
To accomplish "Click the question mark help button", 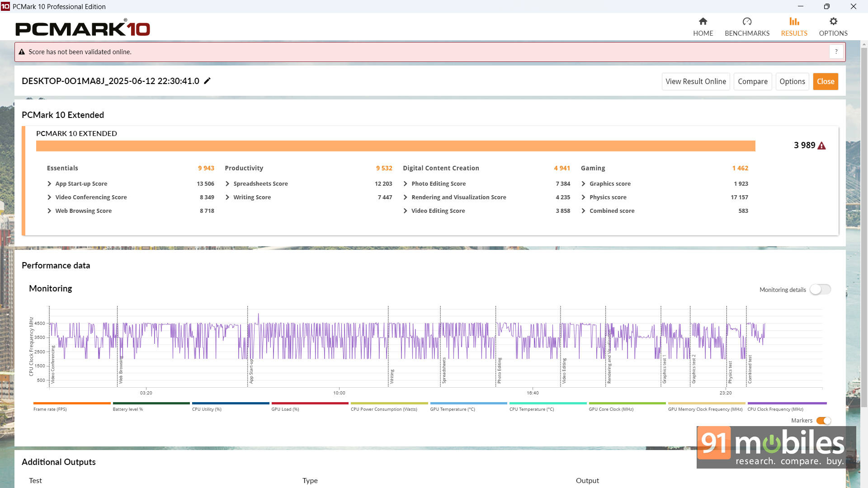I will coord(836,52).
